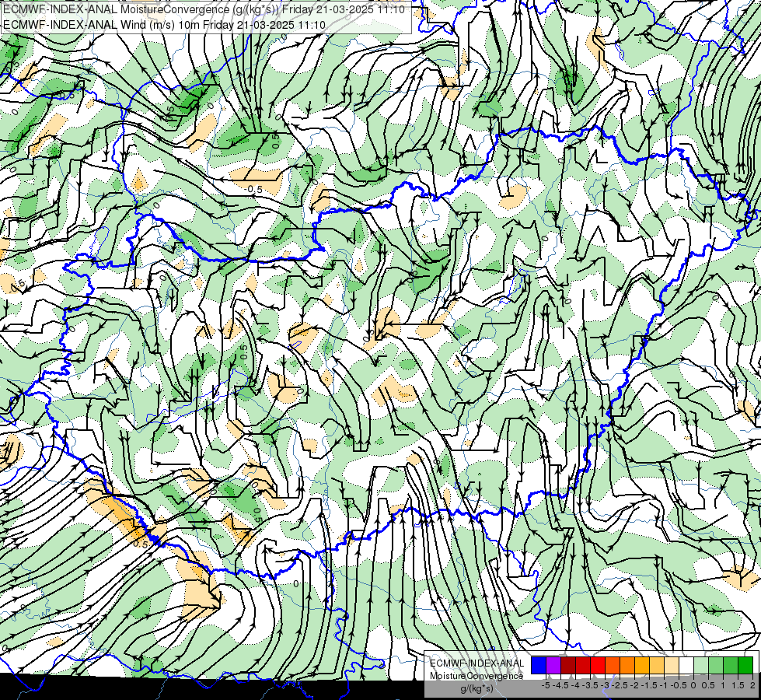Screen dimensions: 761x700
Task: Click the -2 tick label on legend
Action: (634, 685)
